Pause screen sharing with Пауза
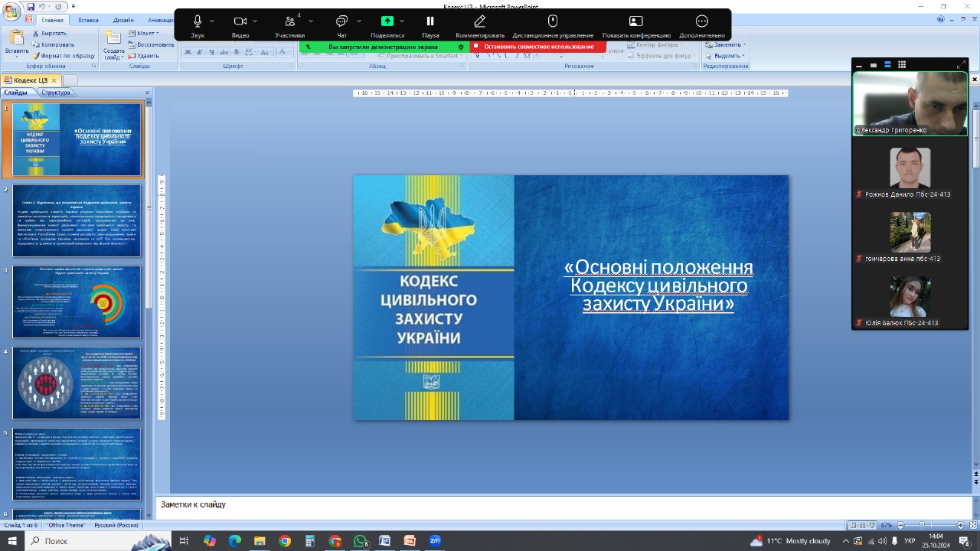The image size is (980, 551). point(430,21)
